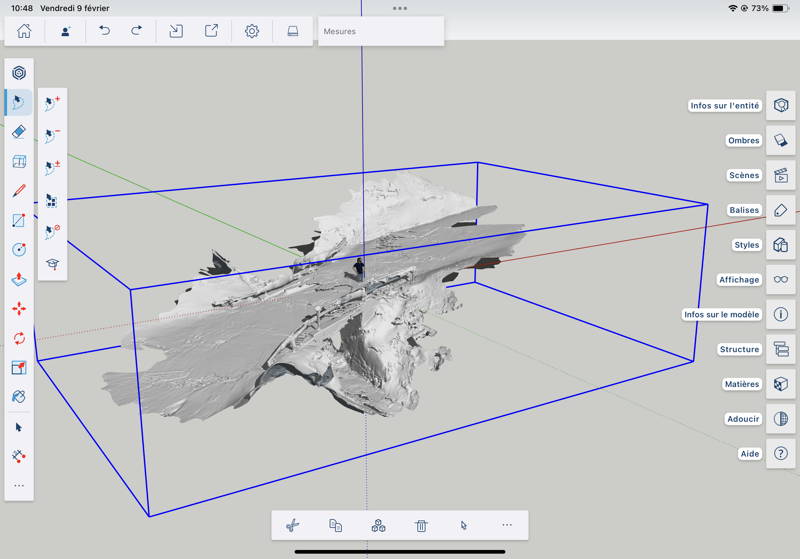
Task: Open the three-dot multitasking menu at top
Action: pos(400,8)
